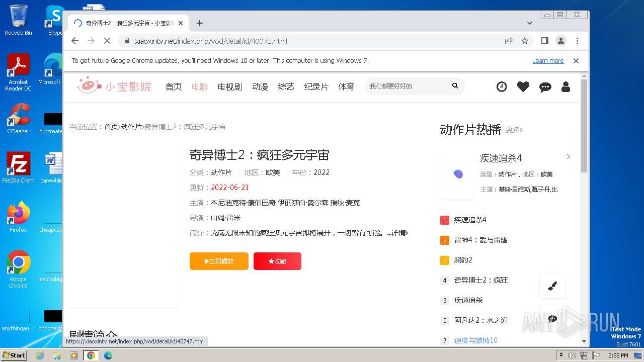Open CCleaner desktop shortcut

pyautogui.click(x=18, y=119)
